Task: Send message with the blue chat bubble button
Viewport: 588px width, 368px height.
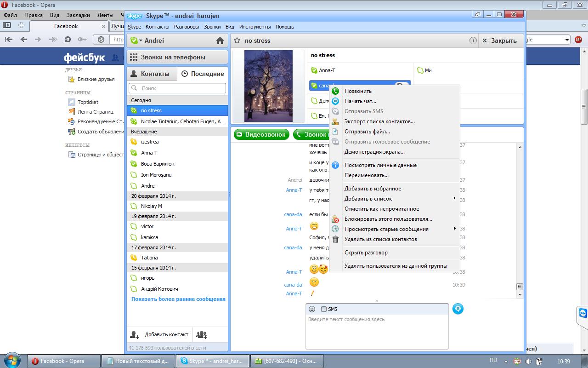Action: [x=458, y=309]
